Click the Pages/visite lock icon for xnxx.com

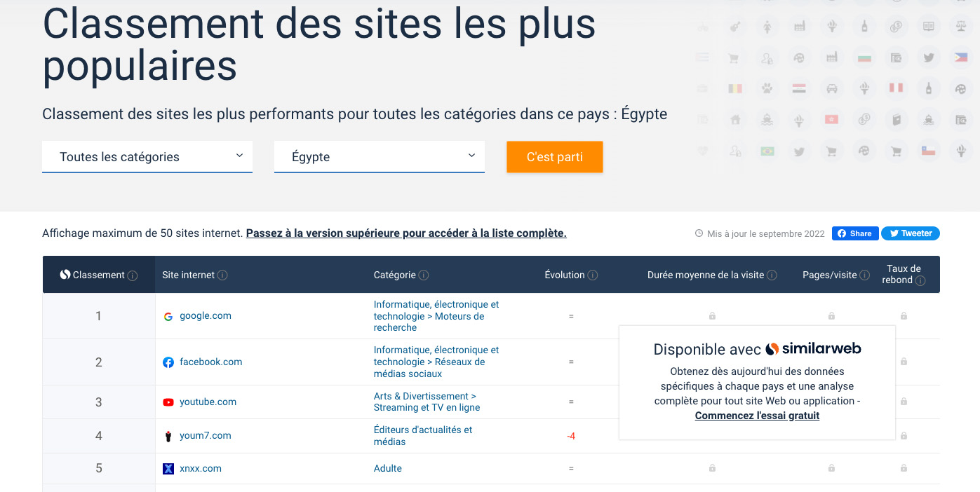831,467
